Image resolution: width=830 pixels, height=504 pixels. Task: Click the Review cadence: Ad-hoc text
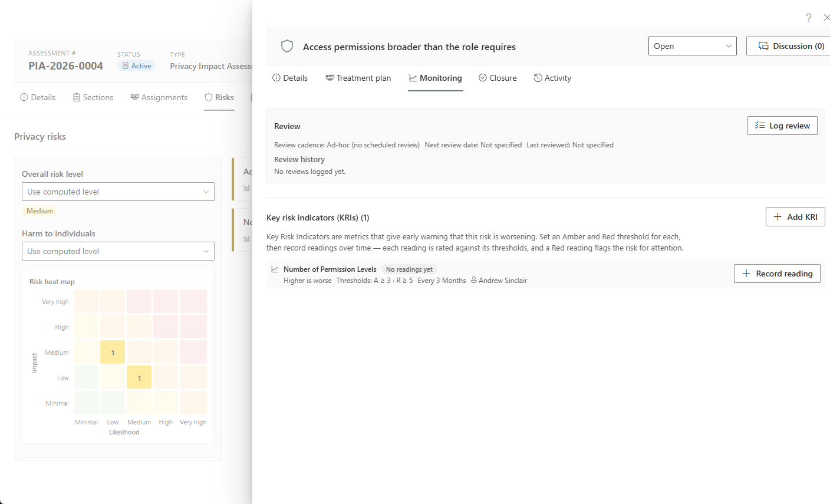(x=347, y=145)
